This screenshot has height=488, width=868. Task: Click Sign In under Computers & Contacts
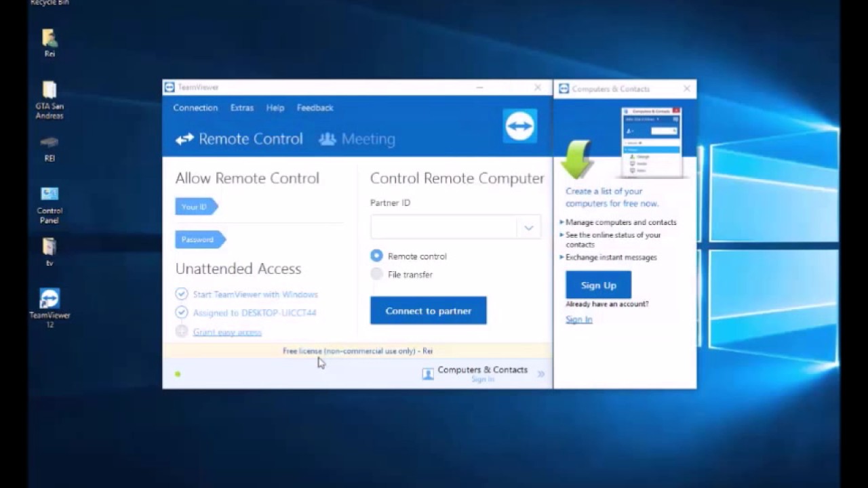[x=483, y=380]
